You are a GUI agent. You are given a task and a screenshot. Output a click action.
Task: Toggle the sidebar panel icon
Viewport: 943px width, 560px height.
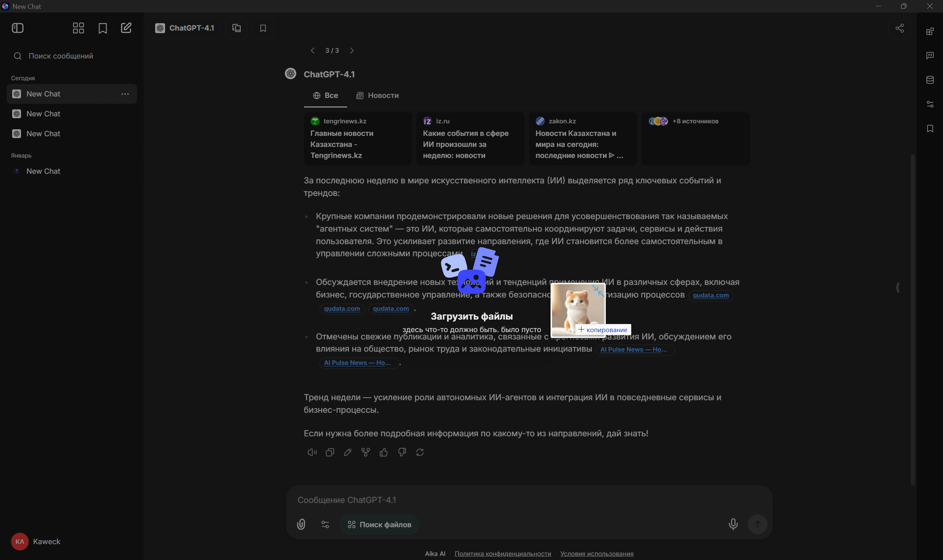(18, 28)
